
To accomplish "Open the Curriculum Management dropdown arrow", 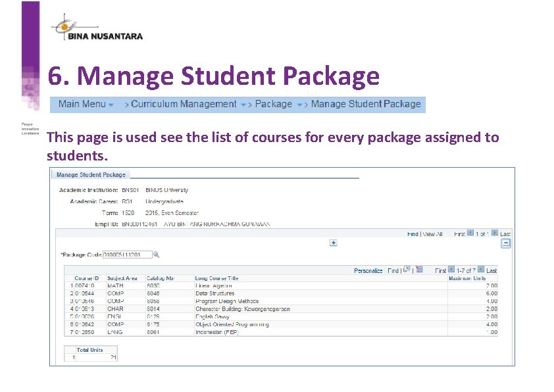I will pos(243,104).
